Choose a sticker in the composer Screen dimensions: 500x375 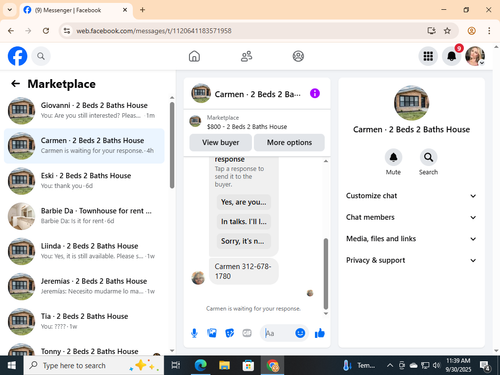click(230, 333)
